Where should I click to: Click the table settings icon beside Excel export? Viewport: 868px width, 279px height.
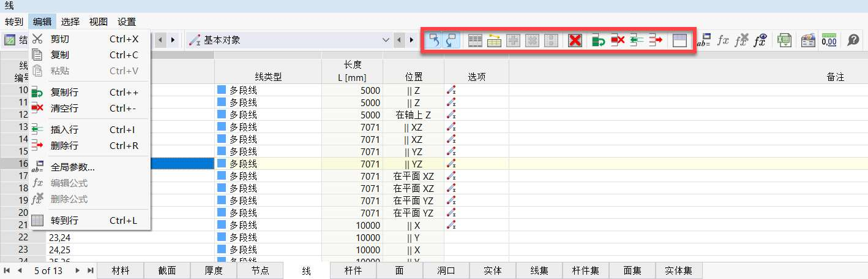click(809, 40)
